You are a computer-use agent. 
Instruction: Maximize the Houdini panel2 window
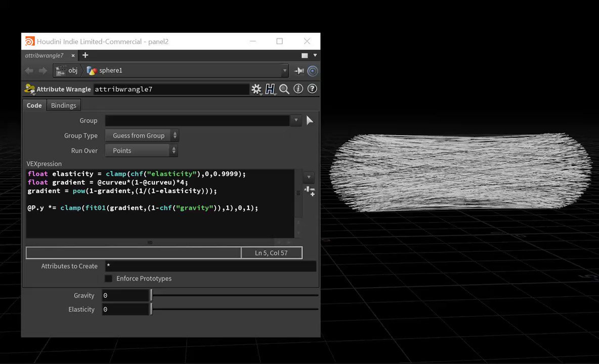pyautogui.click(x=280, y=41)
